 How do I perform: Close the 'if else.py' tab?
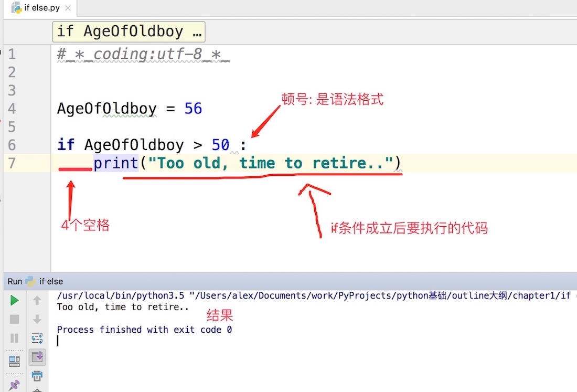coord(68,8)
